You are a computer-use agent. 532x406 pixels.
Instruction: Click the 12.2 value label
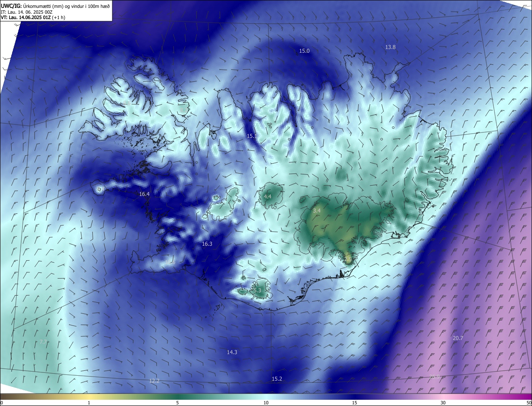pyautogui.click(x=154, y=381)
